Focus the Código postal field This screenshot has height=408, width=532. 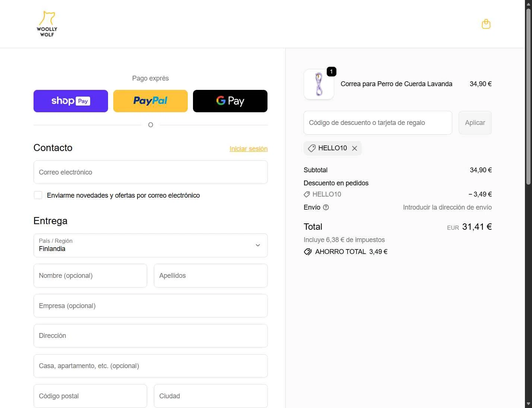[x=90, y=396]
